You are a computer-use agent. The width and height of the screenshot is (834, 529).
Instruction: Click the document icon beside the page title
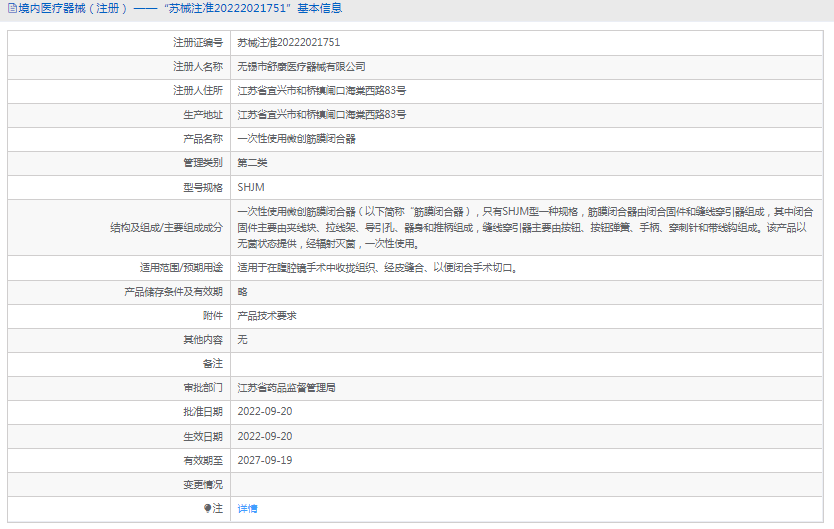(x=12, y=8)
